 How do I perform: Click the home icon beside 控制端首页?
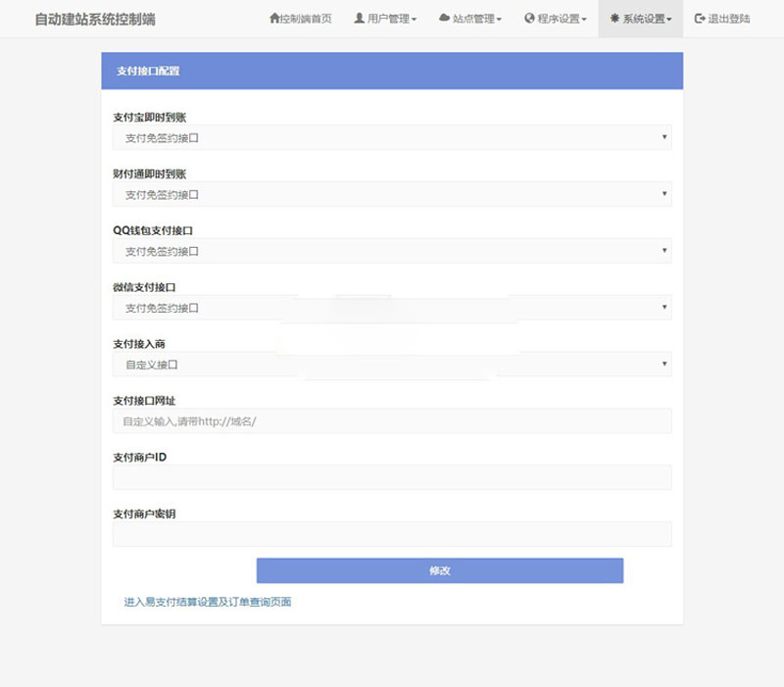tap(274, 19)
